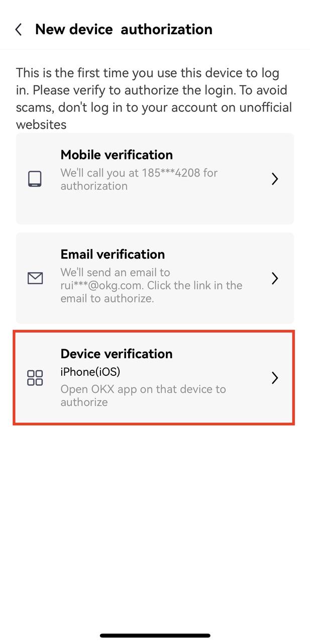Tap the back arrow icon

pyautogui.click(x=19, y=30)
